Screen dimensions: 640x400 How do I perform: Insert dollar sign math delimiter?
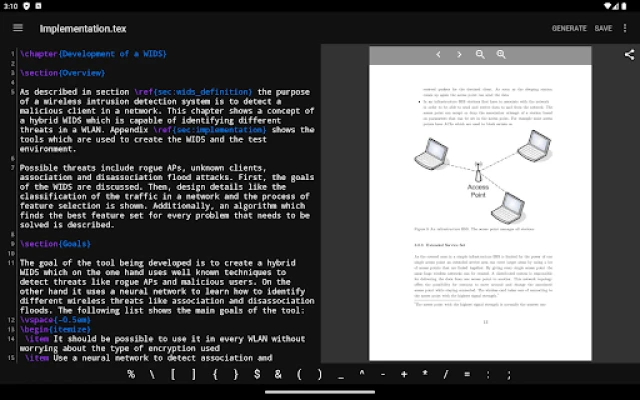pos(257,374)
